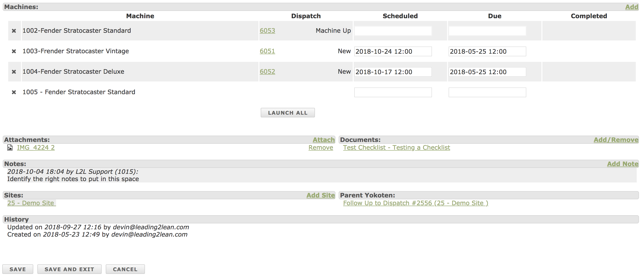
Task: Click the image file icon beside IMG_4224 2
Action: (x=10, y=147)
